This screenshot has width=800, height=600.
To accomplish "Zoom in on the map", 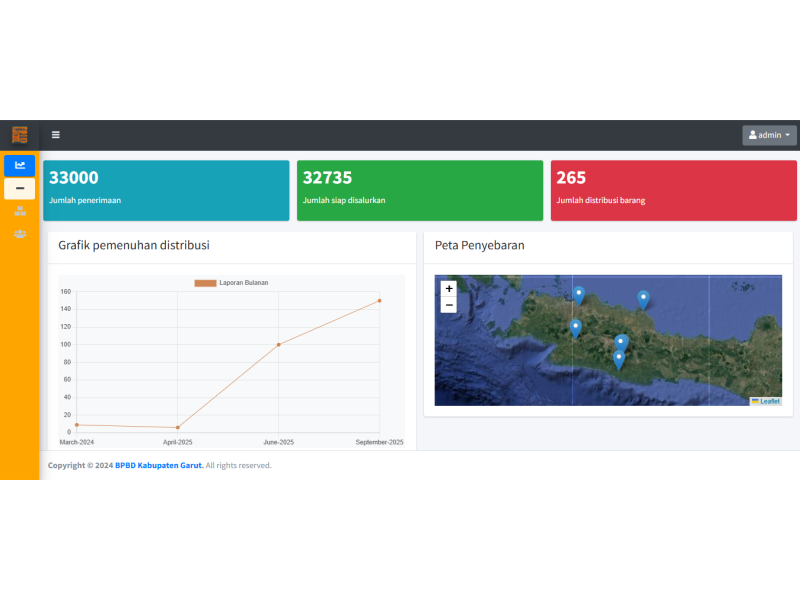I will coord(449,289).
